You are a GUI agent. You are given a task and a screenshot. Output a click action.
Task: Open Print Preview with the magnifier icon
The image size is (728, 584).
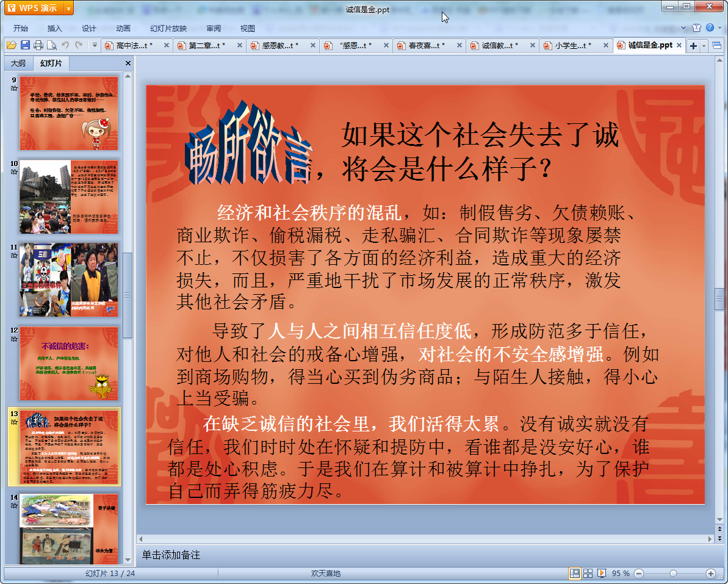click(x=52, y=45)
